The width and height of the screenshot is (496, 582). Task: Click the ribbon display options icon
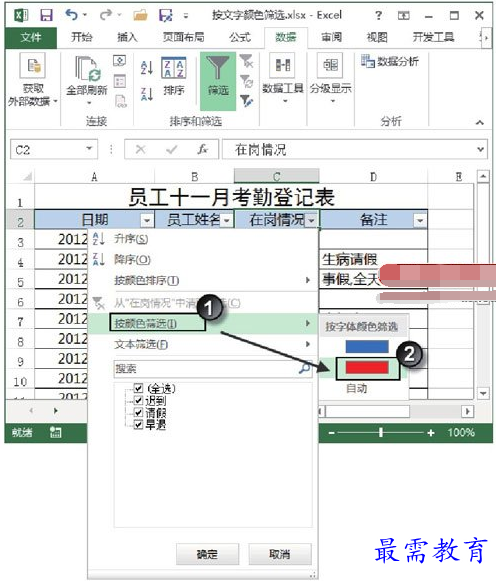[x=404, y=16]
